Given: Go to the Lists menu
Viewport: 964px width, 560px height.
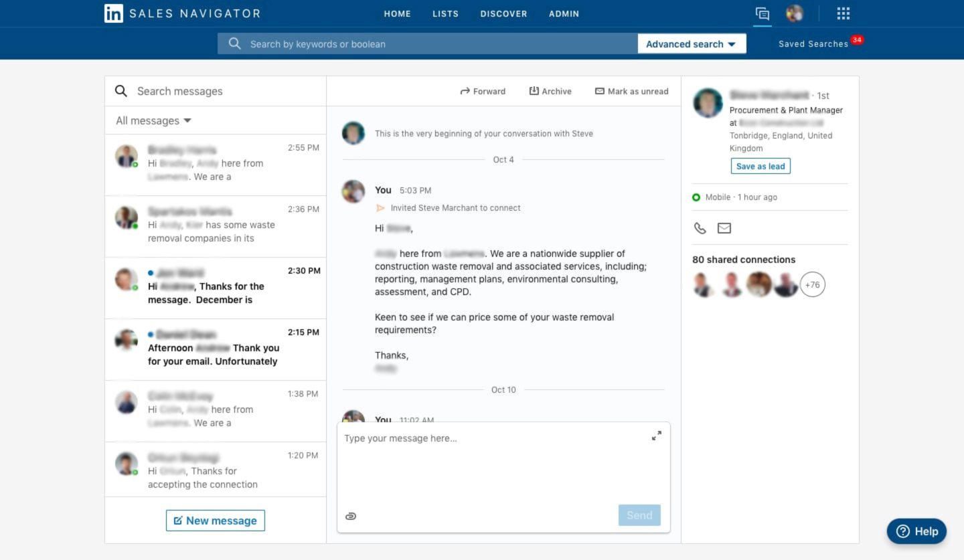Looking at the screenshot, I should click(x=445, y=13).
